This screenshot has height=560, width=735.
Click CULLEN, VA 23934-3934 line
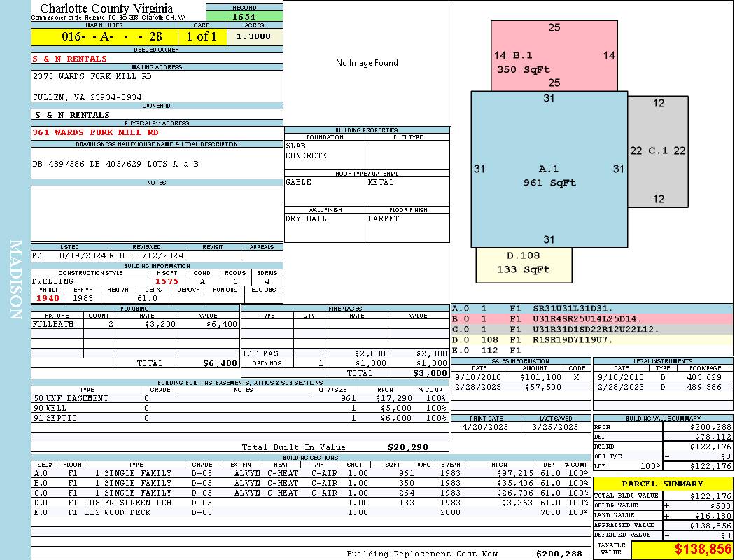pyautogui.click(x=87, y=97)
